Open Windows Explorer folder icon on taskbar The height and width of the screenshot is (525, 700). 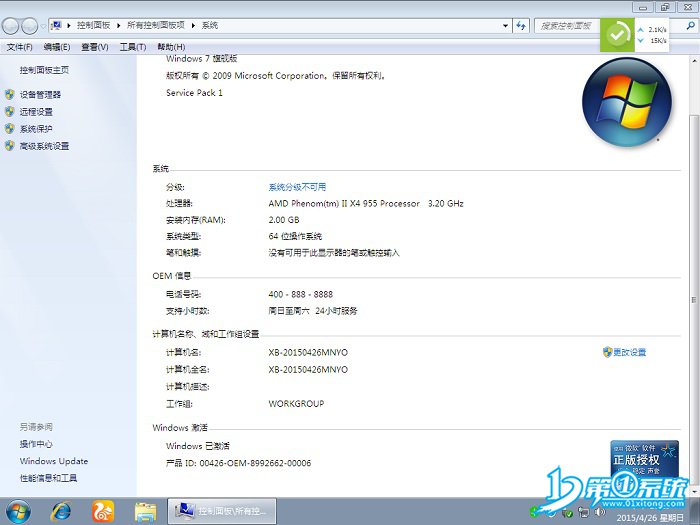(x=145, y=511)
